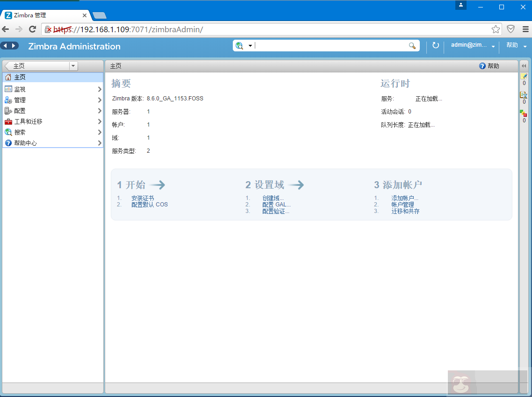Image resolution: width=532 pixels, height=397 pixels.
Task: Click the yellow notepad icon in right sidebar
Action: click(x=524, y=76)
